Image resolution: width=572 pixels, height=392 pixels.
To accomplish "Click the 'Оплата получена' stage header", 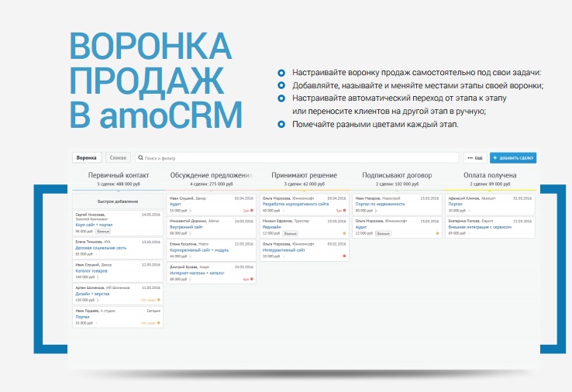I will pyautogui.click(x=490, y=175).
